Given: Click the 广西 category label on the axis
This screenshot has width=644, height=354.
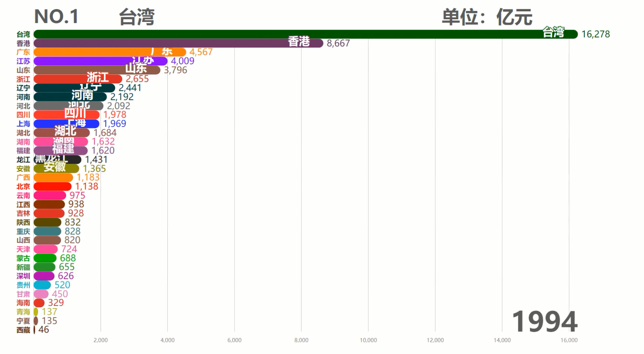Looking at the screenshot, I should (23, 177).
